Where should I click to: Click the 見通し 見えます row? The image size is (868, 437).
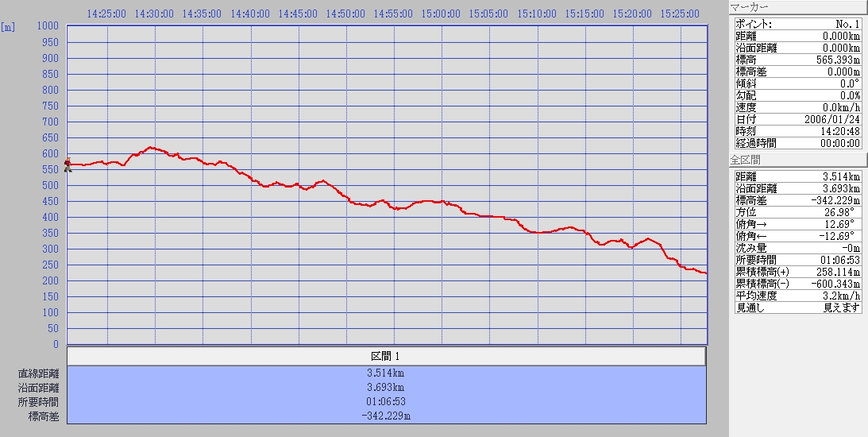click(x=797, y=307)
